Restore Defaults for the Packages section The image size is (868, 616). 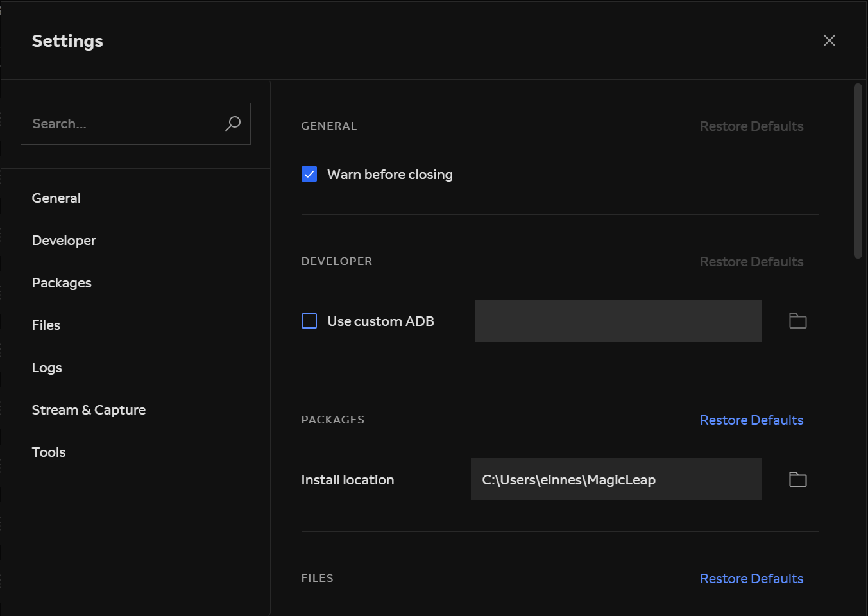click(x=751, y=420)
